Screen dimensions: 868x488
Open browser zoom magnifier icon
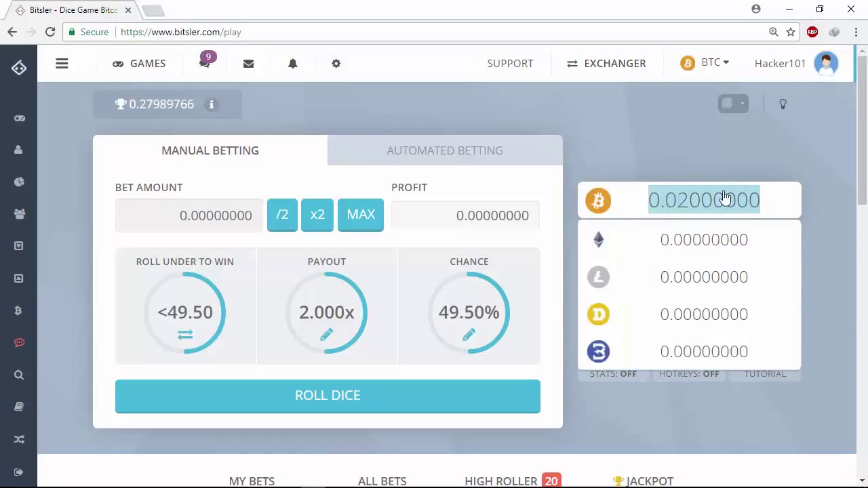pos(773,32)
